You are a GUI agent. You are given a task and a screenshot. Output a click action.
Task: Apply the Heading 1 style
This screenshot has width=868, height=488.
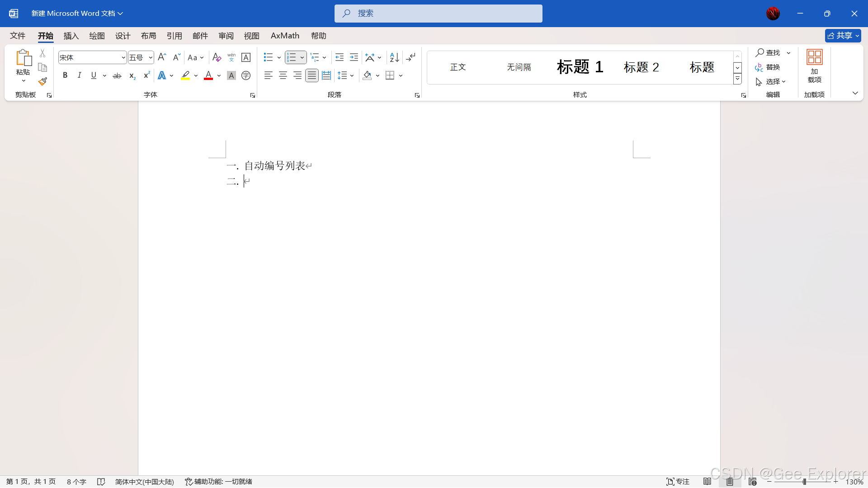(580, 67)
